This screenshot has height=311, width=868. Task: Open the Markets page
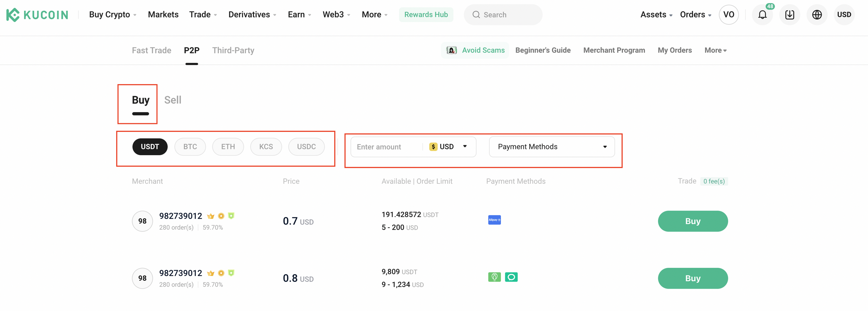(163, 14)
